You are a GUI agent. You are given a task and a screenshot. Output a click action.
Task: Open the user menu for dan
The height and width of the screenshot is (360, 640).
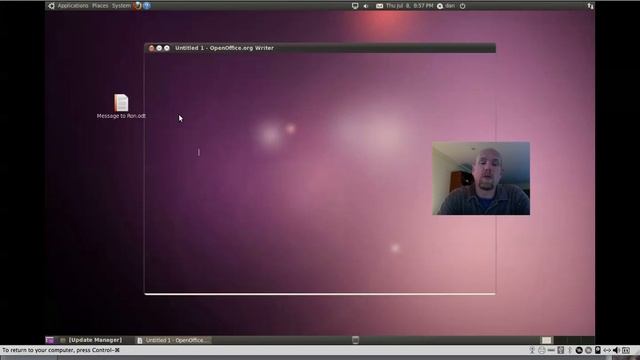(446, 6)
